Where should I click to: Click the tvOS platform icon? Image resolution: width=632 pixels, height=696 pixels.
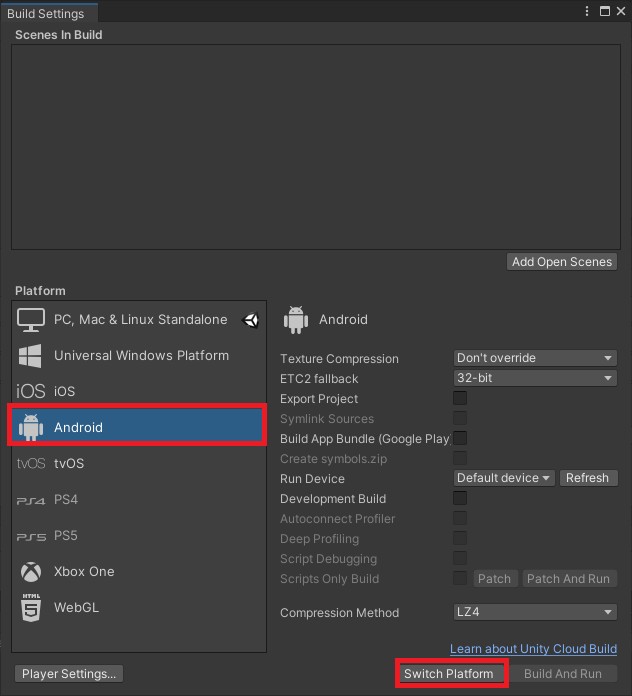[x=31, y=463]
